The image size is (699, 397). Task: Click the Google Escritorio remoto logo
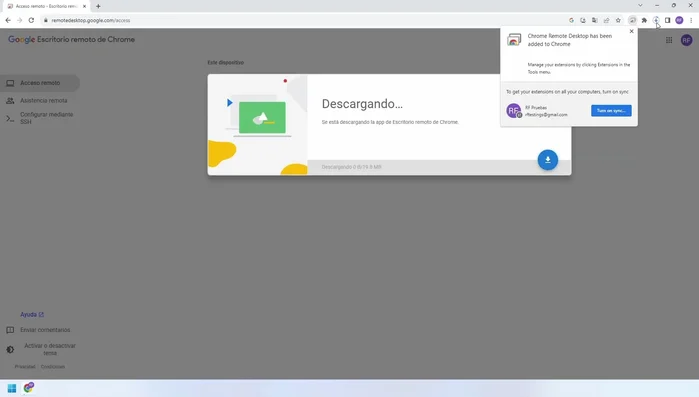(x=71, y=40)
